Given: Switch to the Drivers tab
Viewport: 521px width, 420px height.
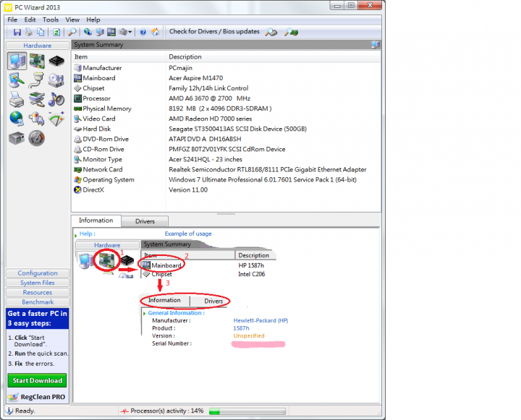Looking at the screenshot, I should pos(145,221).
